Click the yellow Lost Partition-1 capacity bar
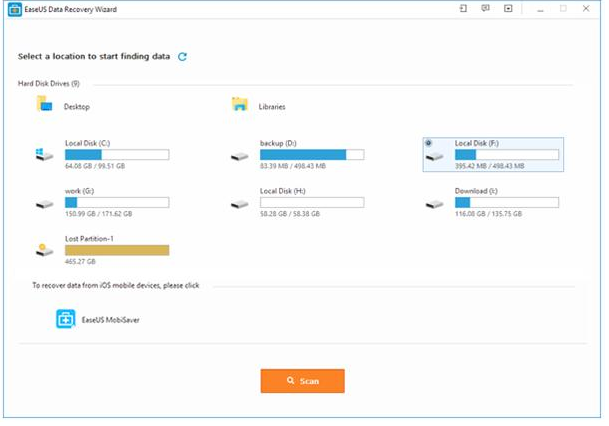Viewport: 609px width, 426px height. click(x=117, y=250)
